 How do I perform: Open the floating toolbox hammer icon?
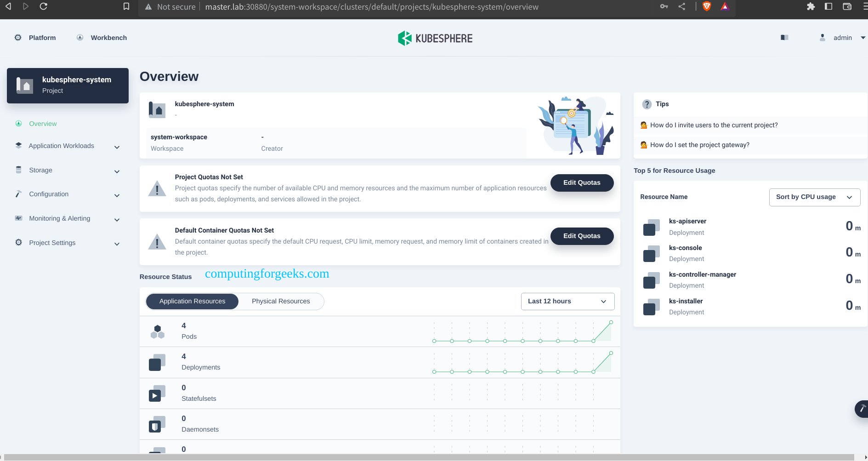coord(862,409)
